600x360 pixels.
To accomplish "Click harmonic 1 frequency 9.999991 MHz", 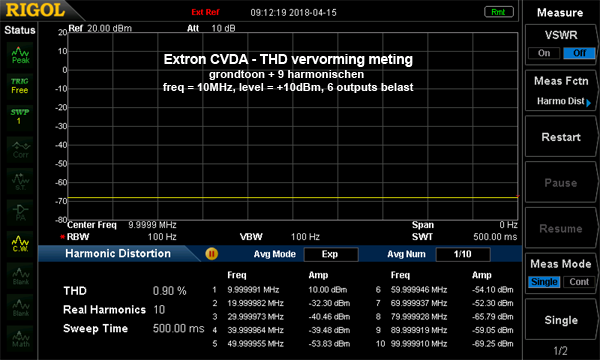I will tap(253, 290).
